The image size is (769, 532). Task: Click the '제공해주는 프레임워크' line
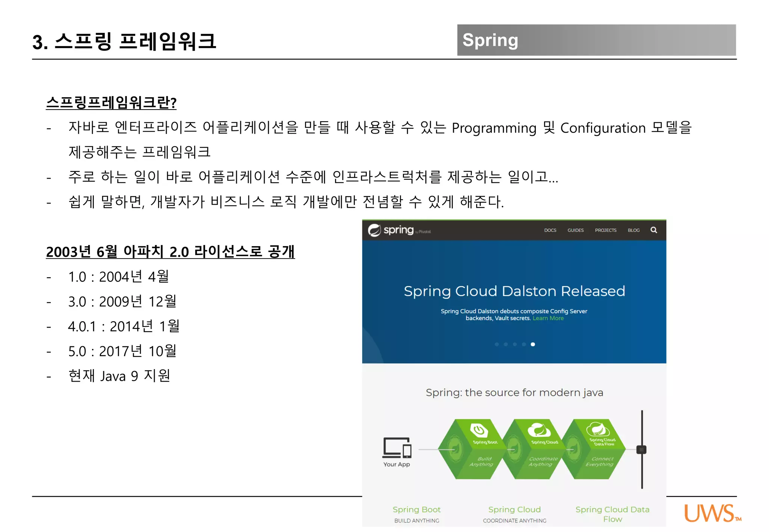pyautogui.click(x=139, y=152)
